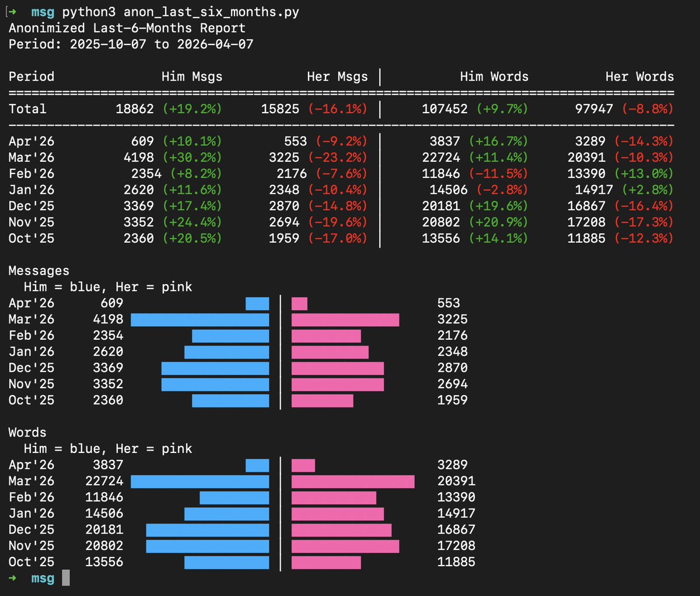Click the pink Jan'26 bar in the Messages chart

pyautogui.click(x=330, y=352)
